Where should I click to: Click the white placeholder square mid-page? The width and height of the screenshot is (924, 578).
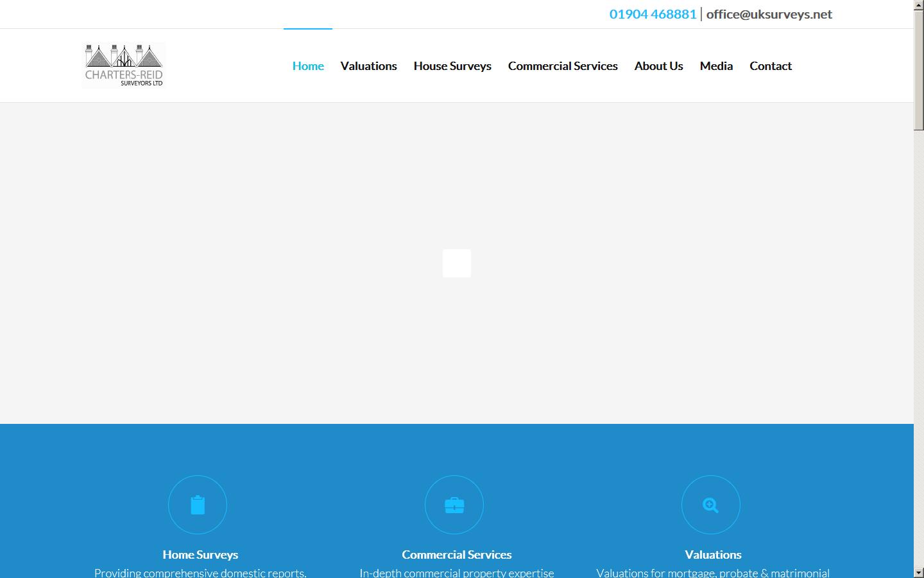coord(456,263)
